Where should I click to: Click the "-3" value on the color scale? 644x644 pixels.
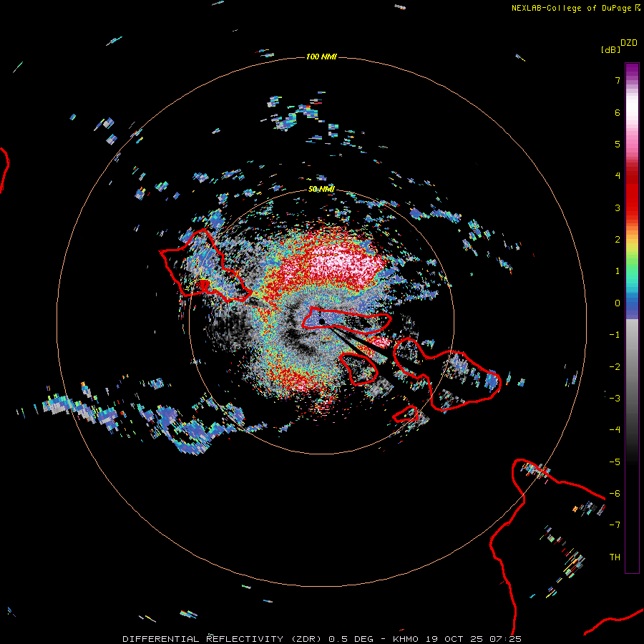[x=615, y=399]
